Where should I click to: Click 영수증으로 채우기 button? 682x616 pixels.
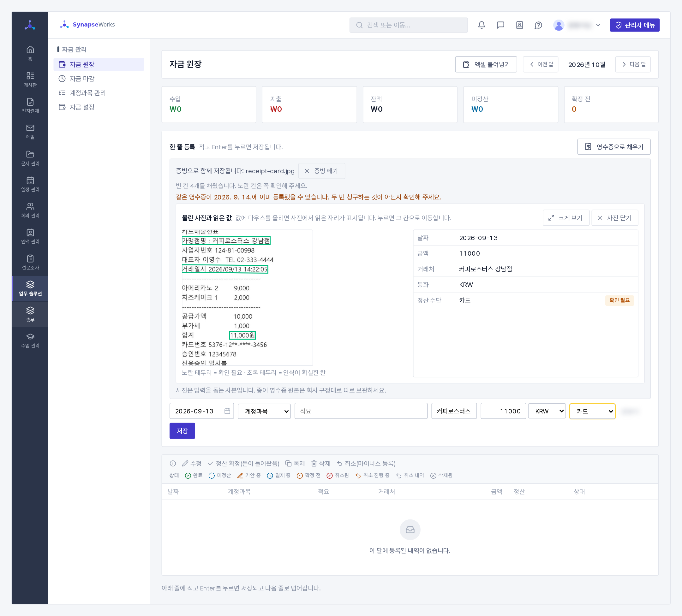click(x=614, y=147)
